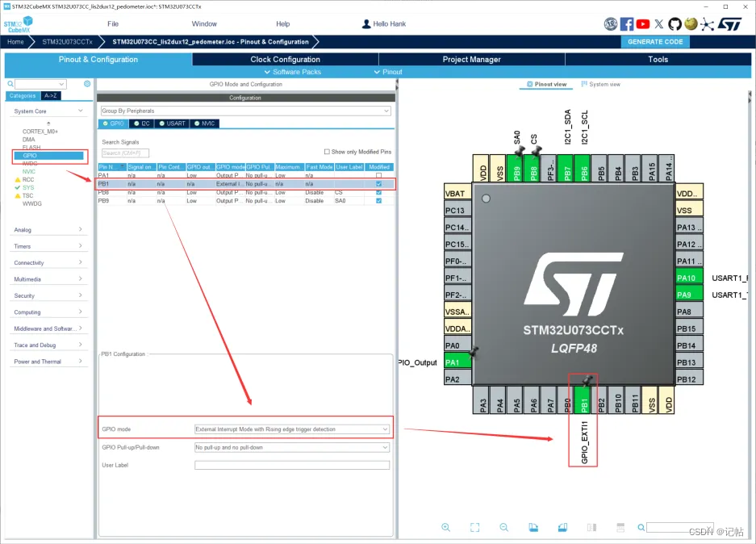Expand the Analog category
Screen dimensions: 756x544
[x=80, y=229]
